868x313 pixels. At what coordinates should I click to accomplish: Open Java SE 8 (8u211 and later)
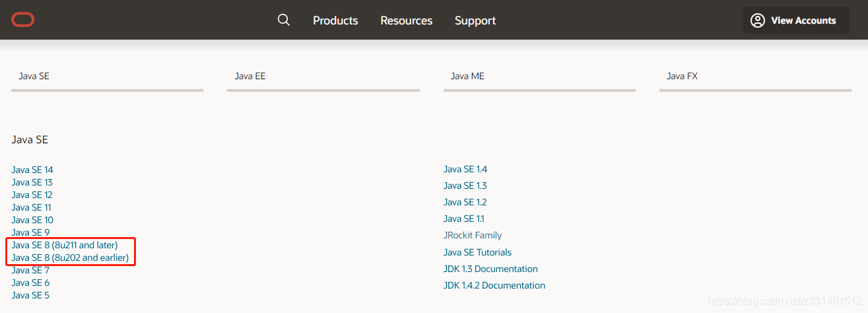tap(65, 245)
